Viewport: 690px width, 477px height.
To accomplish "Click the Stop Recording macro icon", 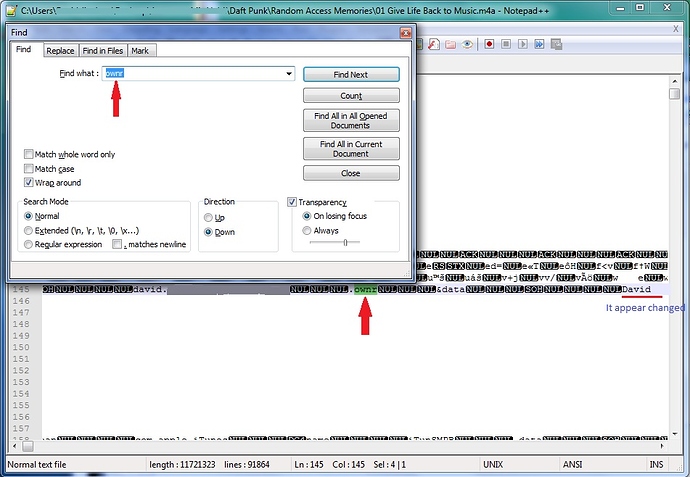I will coord(506,44).
